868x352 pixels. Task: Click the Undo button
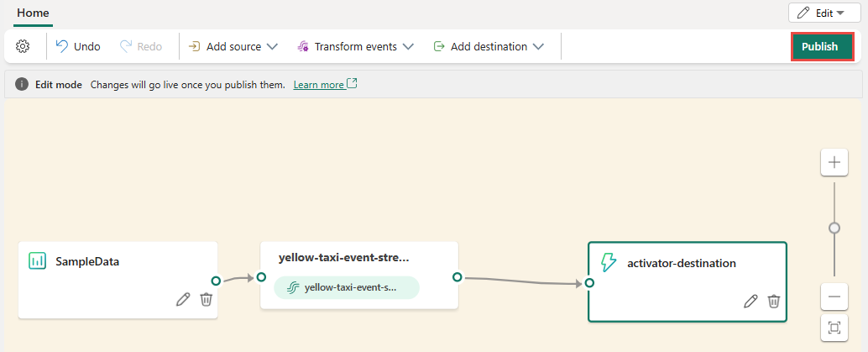(78, 47)
